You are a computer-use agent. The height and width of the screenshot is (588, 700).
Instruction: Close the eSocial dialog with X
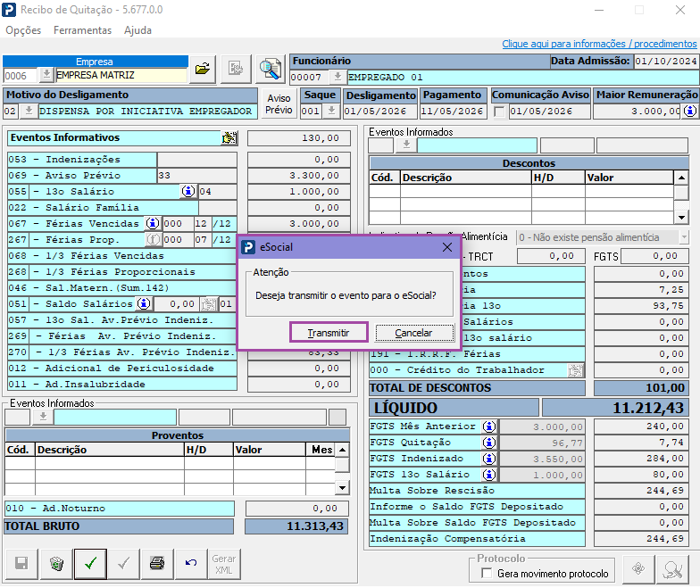point(446,247)
